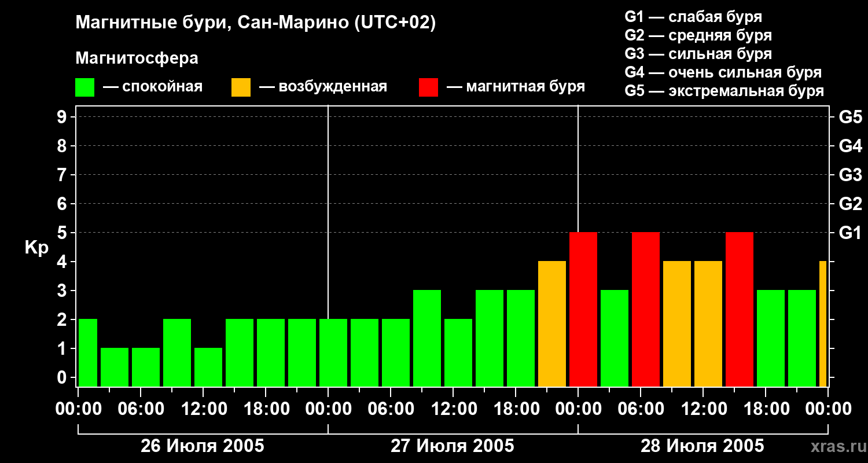Image resolution: width=868 pixels, height=463 pixels.
Task: Click the G3 right-axis label
Action: pyautogui.click(x=850, y=175)
